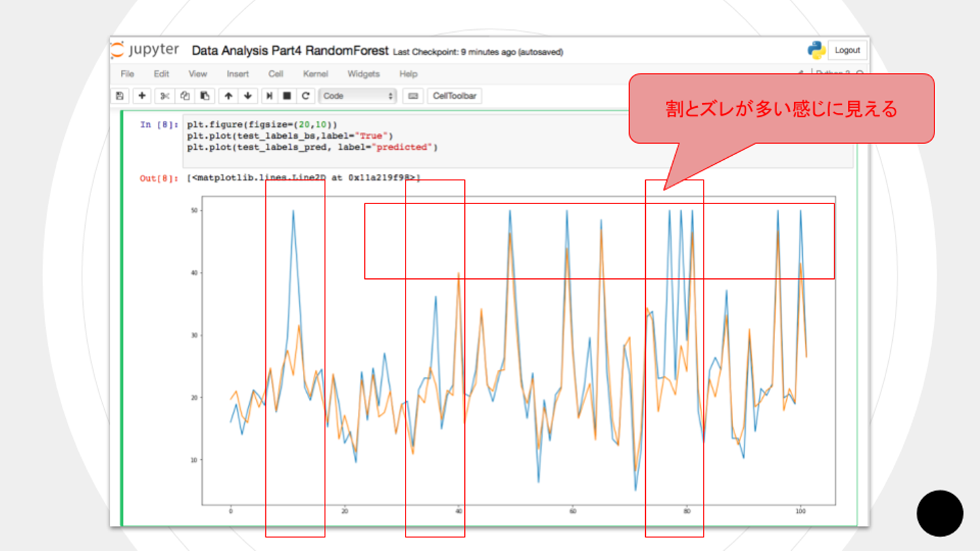
Task: Open the Insert menu
Action: (238, 73)
